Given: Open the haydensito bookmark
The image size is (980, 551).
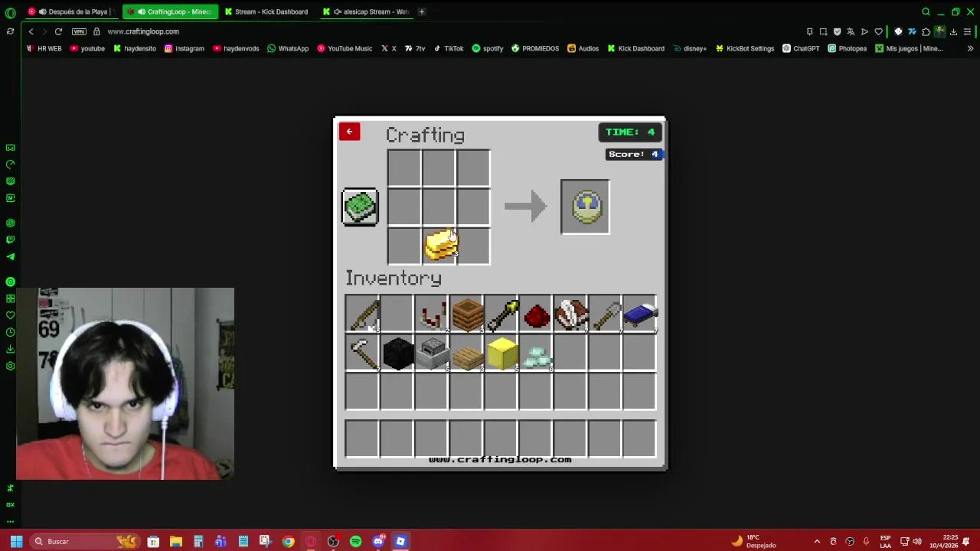Looking at the screenshot, I should click(135, 48).
